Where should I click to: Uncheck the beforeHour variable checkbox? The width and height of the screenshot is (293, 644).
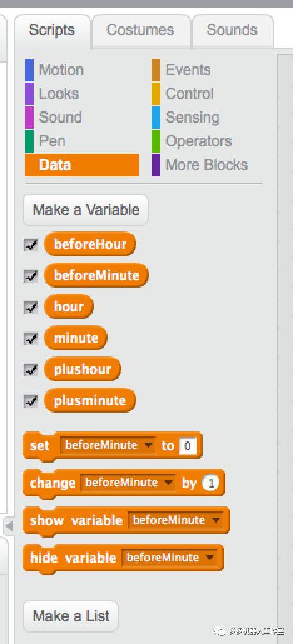(x=31, y=245)
